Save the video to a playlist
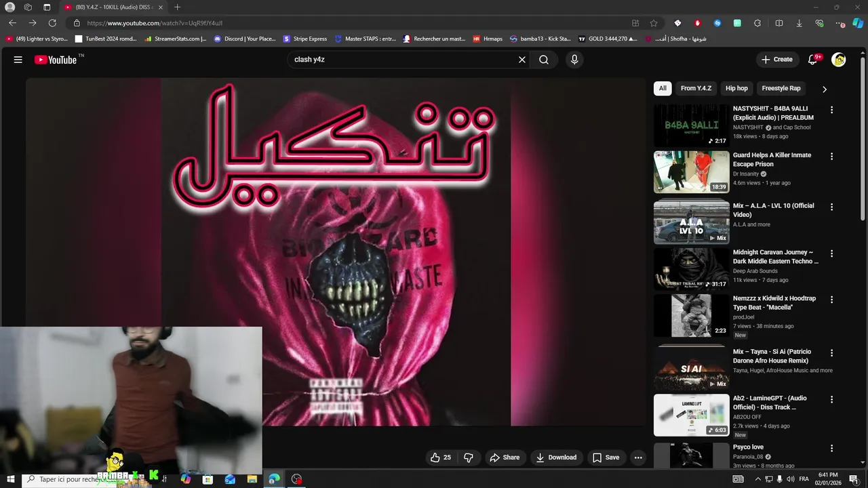The height and width of the screenshot is (488, 868). tap(606, 457)
